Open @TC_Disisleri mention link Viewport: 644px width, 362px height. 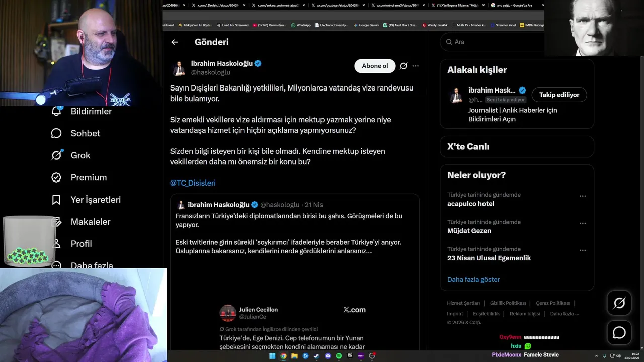[x=193, y=183]
